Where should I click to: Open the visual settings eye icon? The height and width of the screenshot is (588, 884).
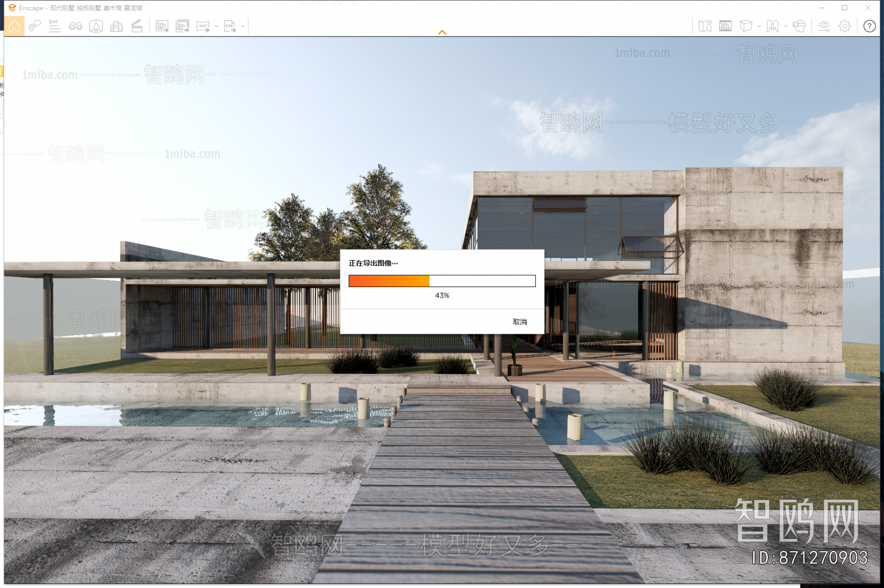tap(824, 26)
